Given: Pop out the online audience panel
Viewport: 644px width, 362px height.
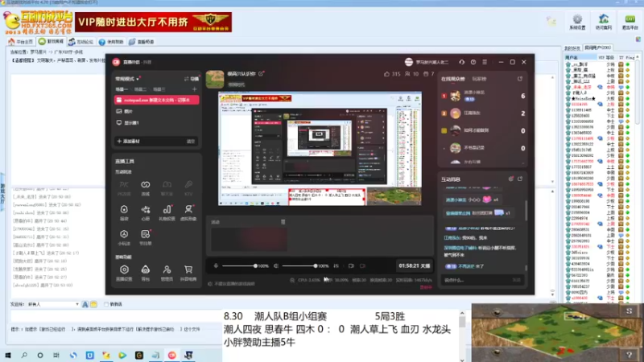Looking at the screenshot, I should pyautogui.click(x=520, y=79).
